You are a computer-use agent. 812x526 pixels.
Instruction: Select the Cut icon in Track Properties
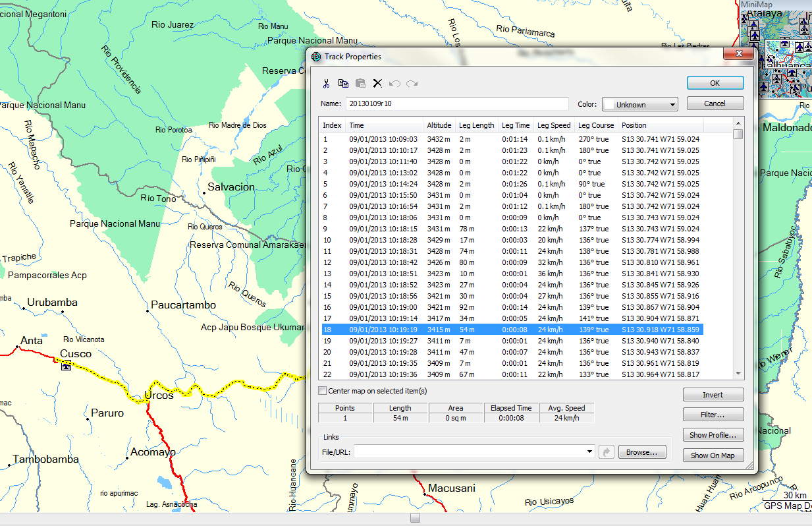(326, 83)
